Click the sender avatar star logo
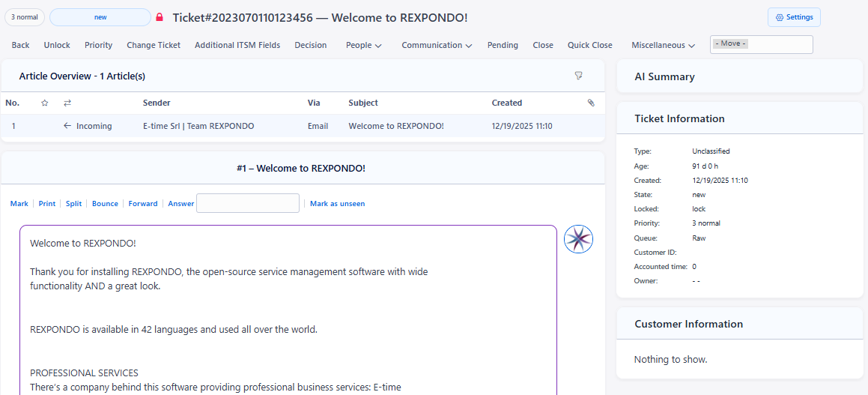 point(578,239)
